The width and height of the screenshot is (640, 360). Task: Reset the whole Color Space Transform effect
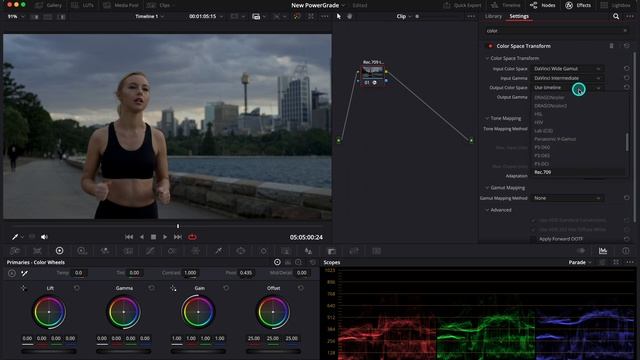coord(627,46)
